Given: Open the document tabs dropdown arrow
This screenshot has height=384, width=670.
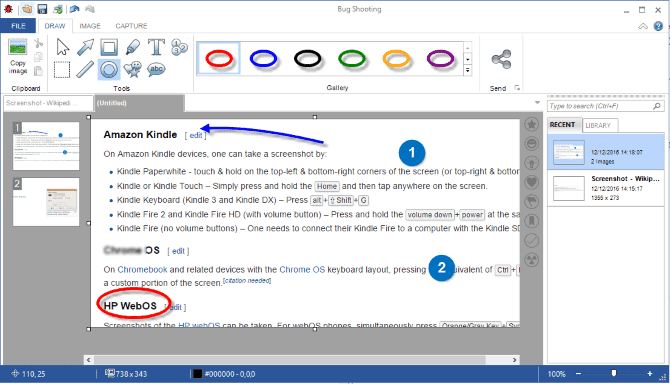Looking at the screenshot, I should [537, 103].
